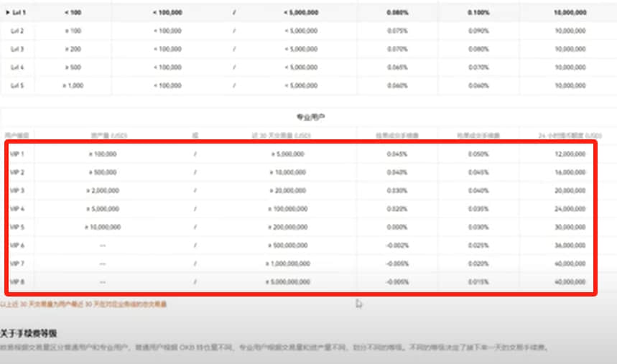Viewport: 617px width, 364px height.
Task: Click the orange 30-day trading volume note
Action: click(83, 304)
